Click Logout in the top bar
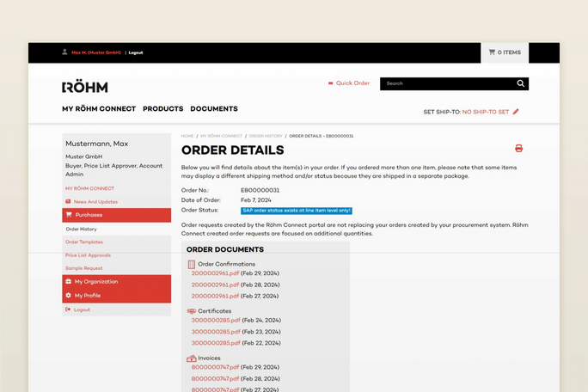Screen dimensions: 588x392 (x=136, y=52)
